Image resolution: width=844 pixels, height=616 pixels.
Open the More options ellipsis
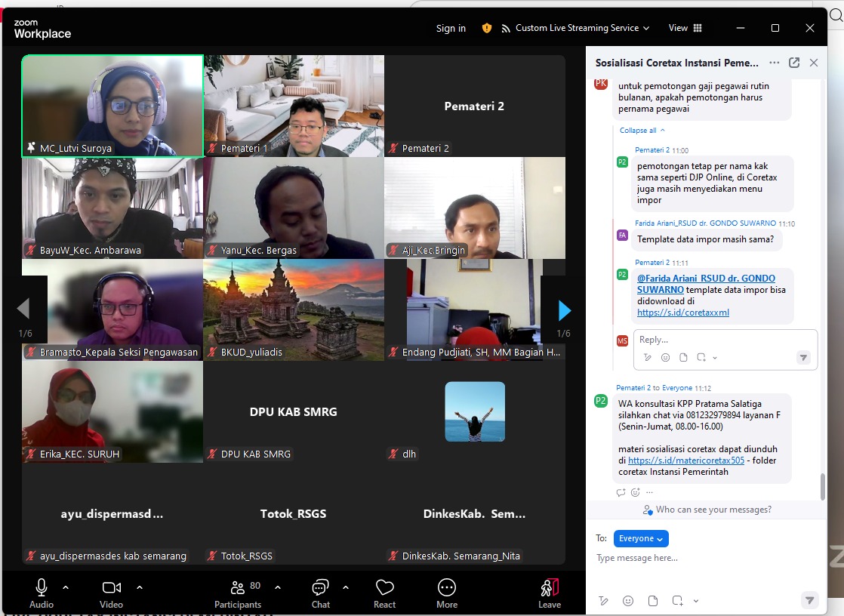pos(447,588)
